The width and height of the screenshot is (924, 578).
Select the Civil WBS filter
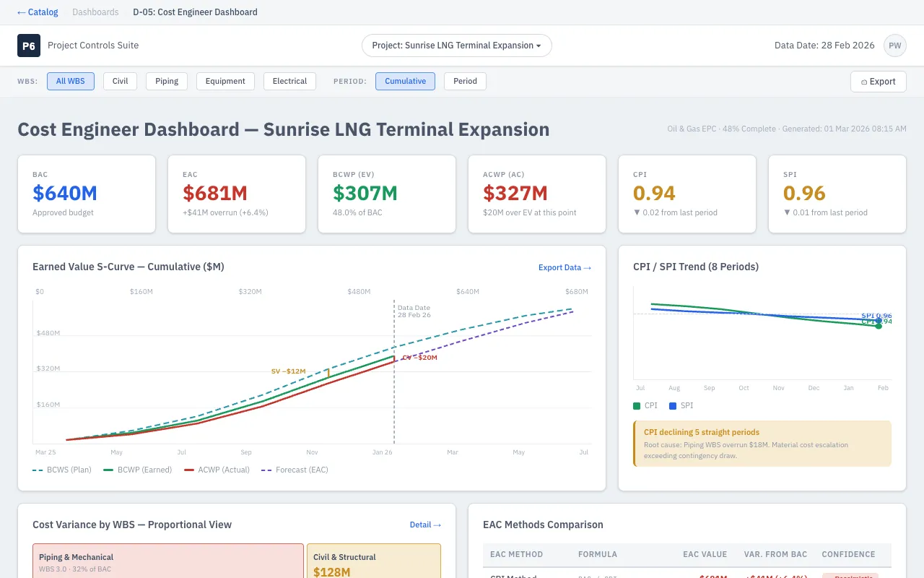tap(119, 81)
